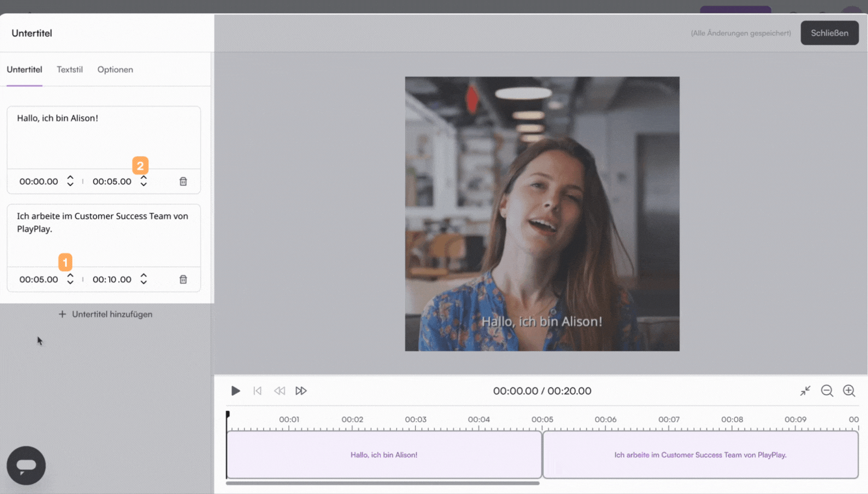The height and width of the screenshot is (494, 868).
Task: Zoom in on the timeline
Action: coord(849,391)
